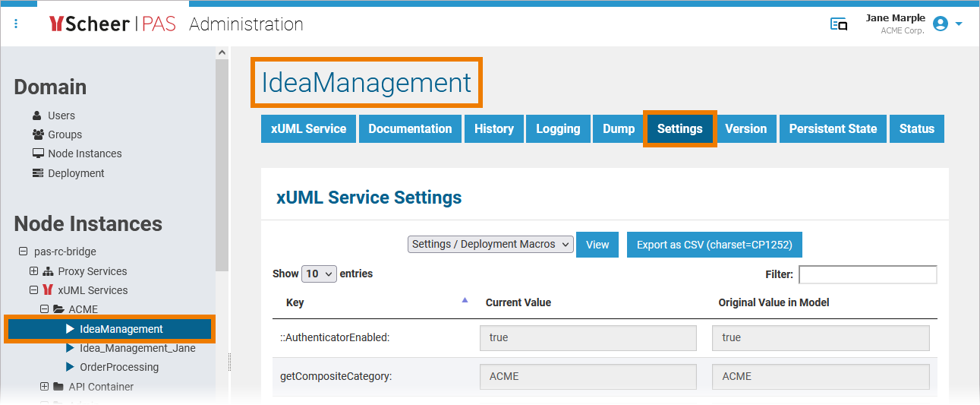Click the Node Instances monitor icon
The width and height of the screenshot is (980, 405).
[38, 153]
